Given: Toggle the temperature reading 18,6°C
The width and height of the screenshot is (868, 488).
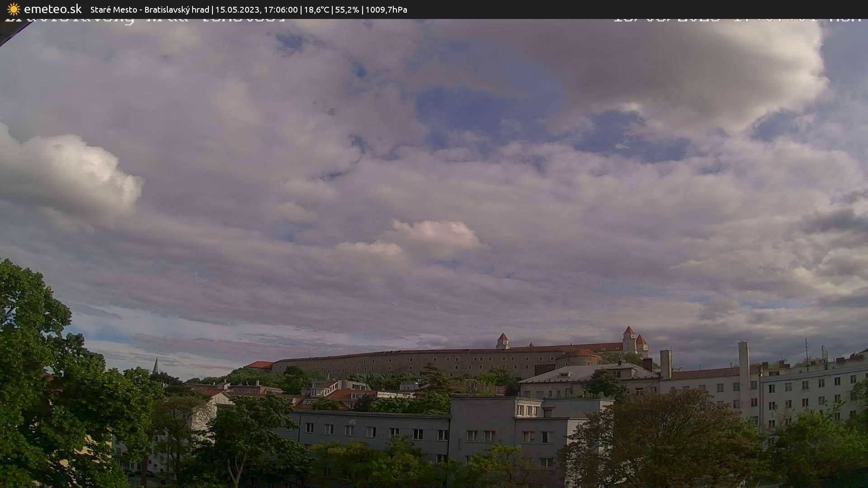Looking at the screenshot, I should point(317,9).
